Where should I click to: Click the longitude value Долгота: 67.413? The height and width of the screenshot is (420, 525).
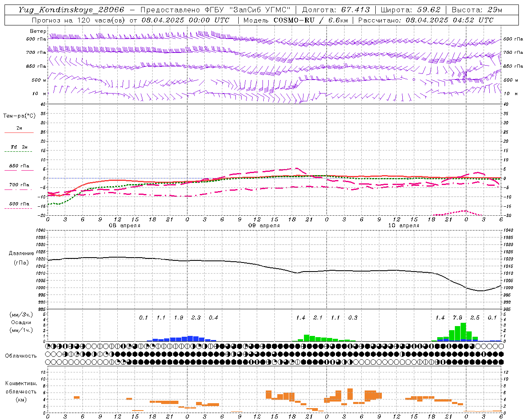click(x=336, y=10)
